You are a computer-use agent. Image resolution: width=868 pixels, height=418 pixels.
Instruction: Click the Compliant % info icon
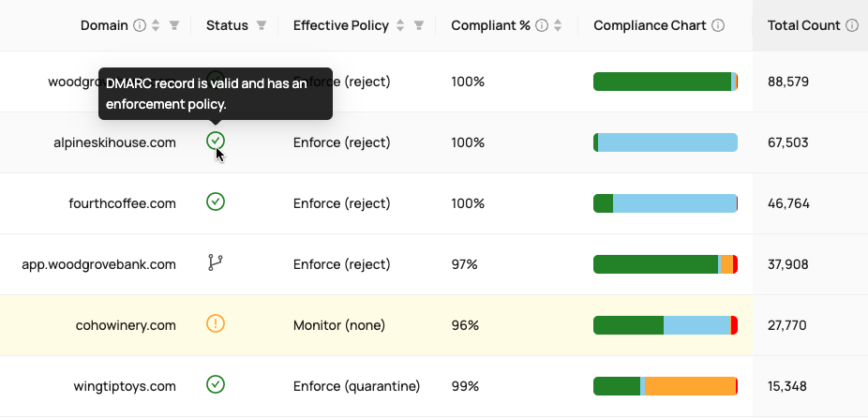(x=542, y=25)
